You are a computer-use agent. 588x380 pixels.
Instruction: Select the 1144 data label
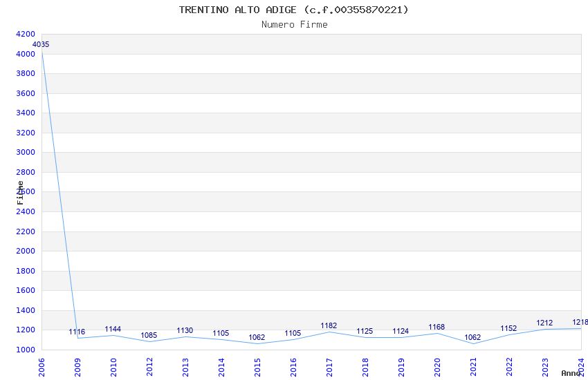[x=113, y=330]
